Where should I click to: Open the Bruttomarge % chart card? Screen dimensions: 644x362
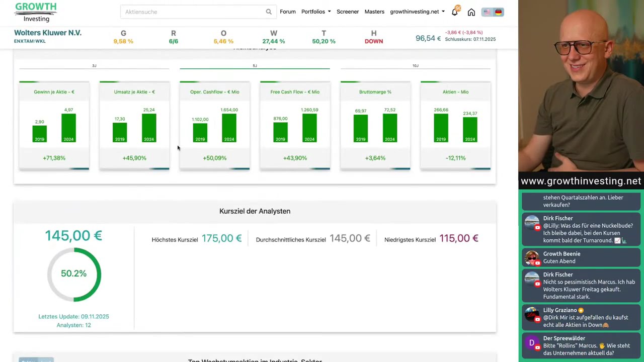(x=375, y=126)
